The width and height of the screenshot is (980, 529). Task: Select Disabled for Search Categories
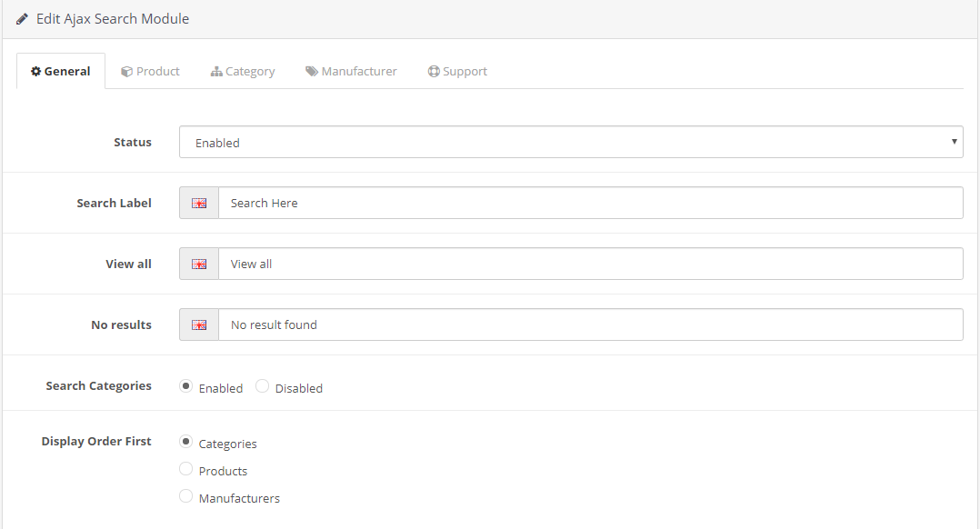click(263, 386)
